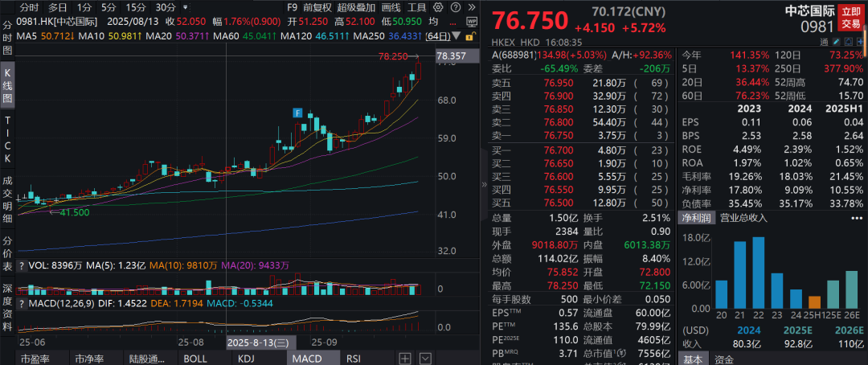Toggle the chart lock padlock icon
868x365 pixels.
pyautogui.click(x=470, y=36)
